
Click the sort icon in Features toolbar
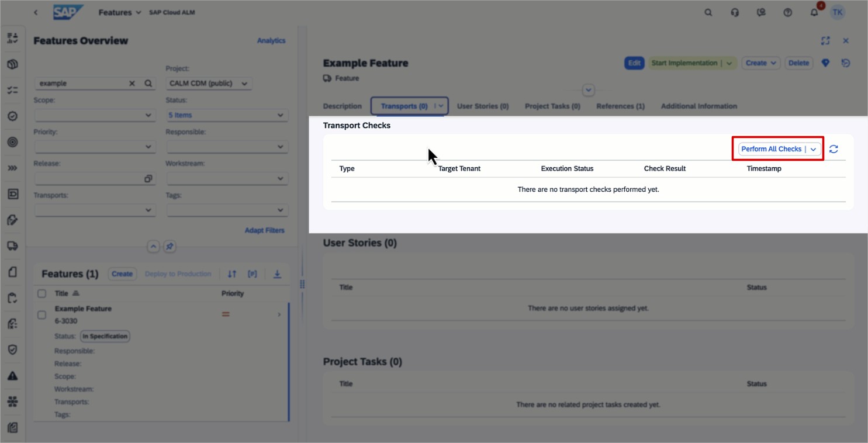click(x=232, y=274)
